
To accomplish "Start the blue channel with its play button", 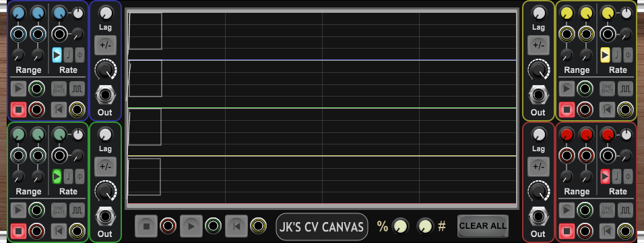I will point(18,88).
